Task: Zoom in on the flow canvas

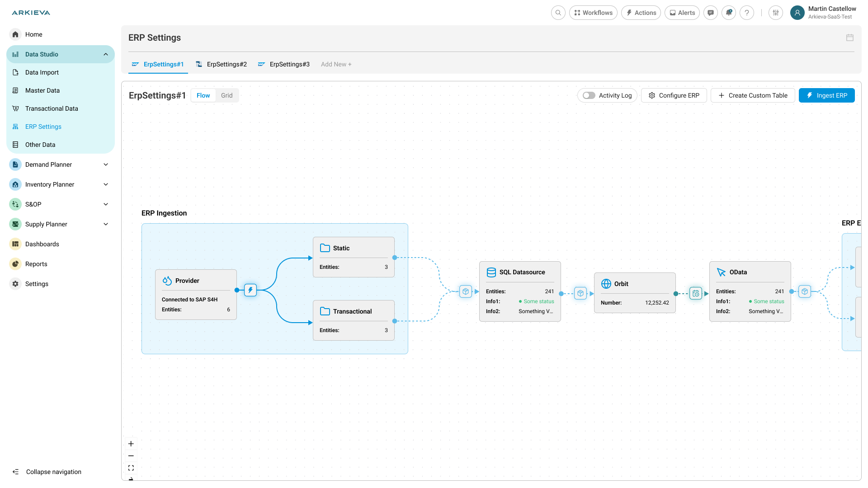Action: [x=131, y=444]
